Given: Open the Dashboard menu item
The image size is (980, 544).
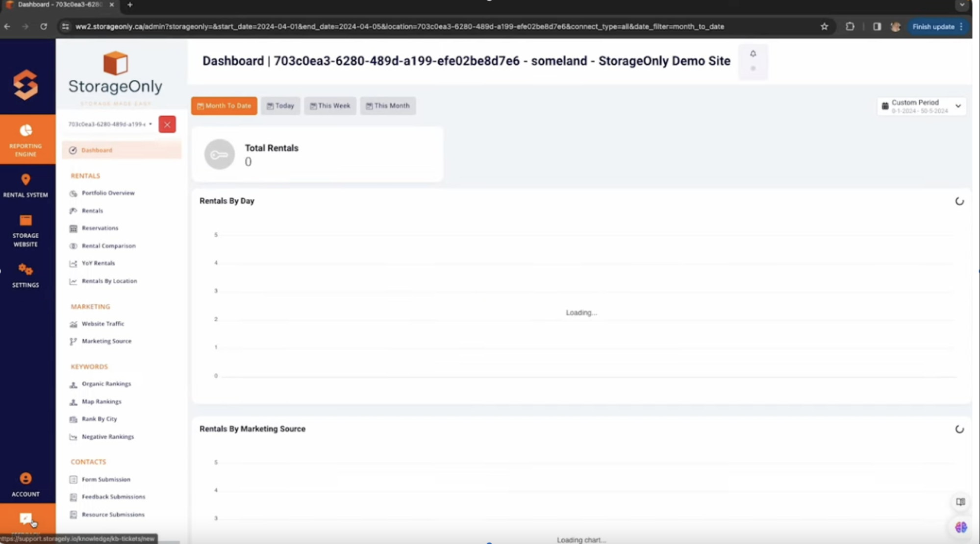Looking at the screenshot, I should pyautogui.click(x=122, y=150).
